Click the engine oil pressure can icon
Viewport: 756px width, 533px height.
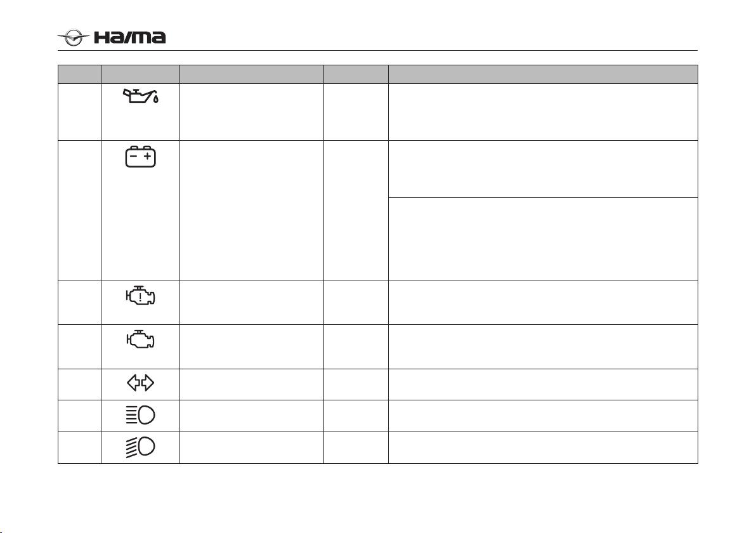coord(141,96)
